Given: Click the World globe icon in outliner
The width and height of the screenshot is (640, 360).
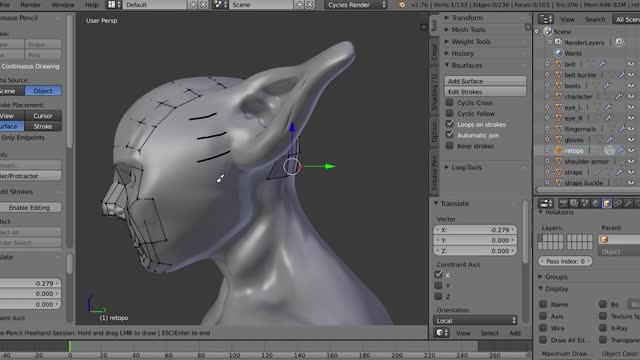Looking at the screenshot, I should [x=559, y=53].
